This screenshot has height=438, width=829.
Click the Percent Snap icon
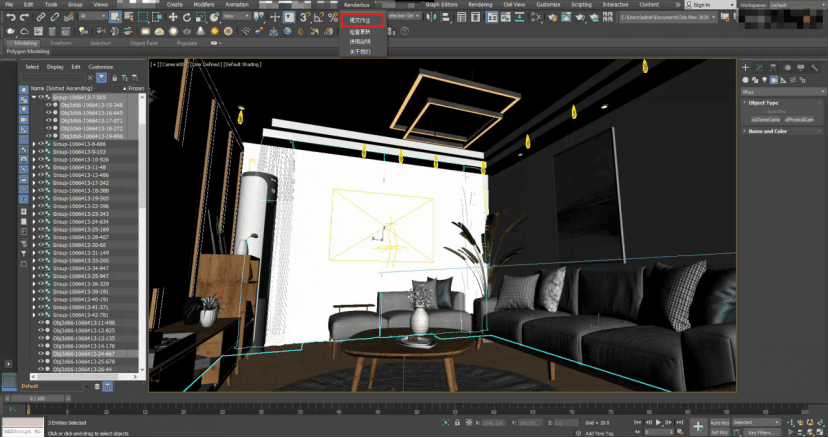(x=332, y=17)
